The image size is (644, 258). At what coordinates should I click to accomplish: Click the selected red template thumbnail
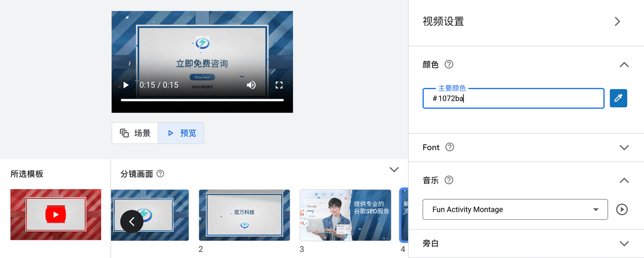[56, 215]
